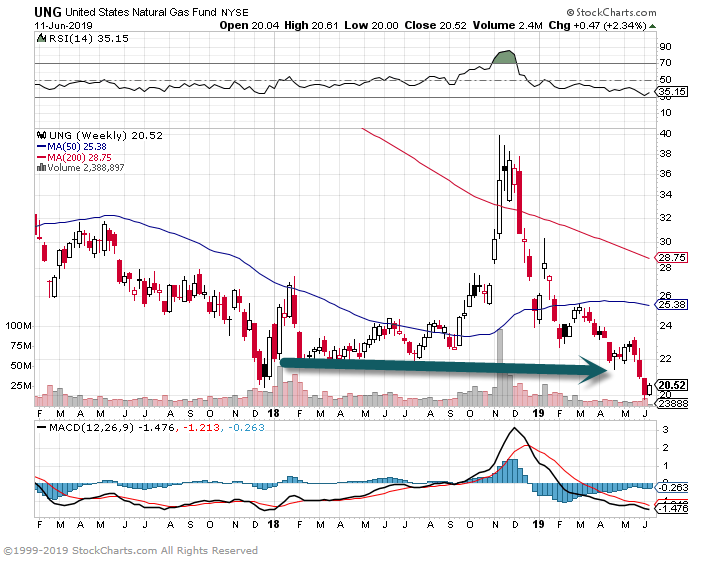Click the RSI(14) indicator legend icon
713x569 pixels.
click(x=41, y=38)
